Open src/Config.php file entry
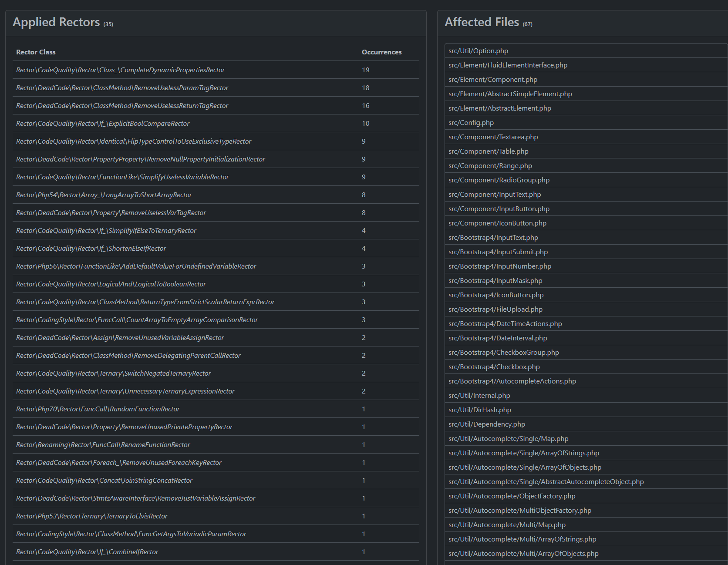Image resolution: width=728 pixels, height=565 pixels. pyautogui.click(x=586, y=122)
